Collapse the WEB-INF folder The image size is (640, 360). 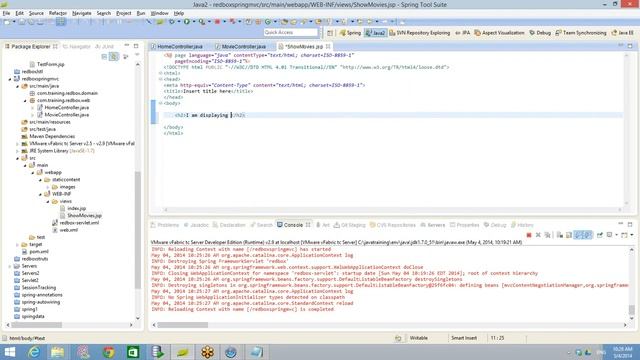[x=40, y=194]
